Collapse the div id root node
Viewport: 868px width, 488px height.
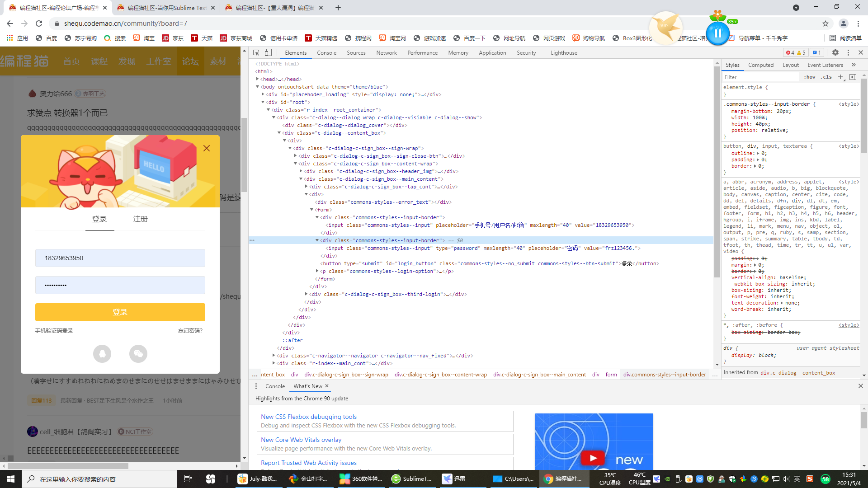pyautogui.click(x=263, y=102)
